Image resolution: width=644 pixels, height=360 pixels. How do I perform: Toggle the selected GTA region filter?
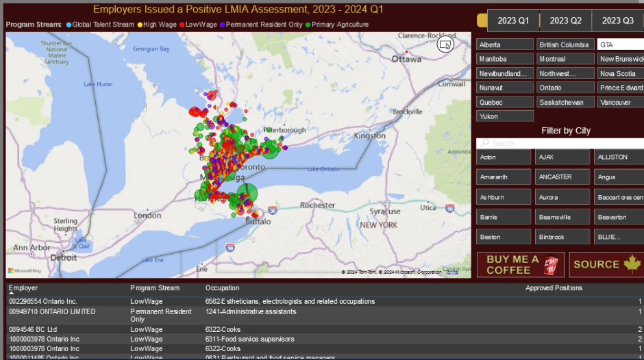click(x=620, y=44)
